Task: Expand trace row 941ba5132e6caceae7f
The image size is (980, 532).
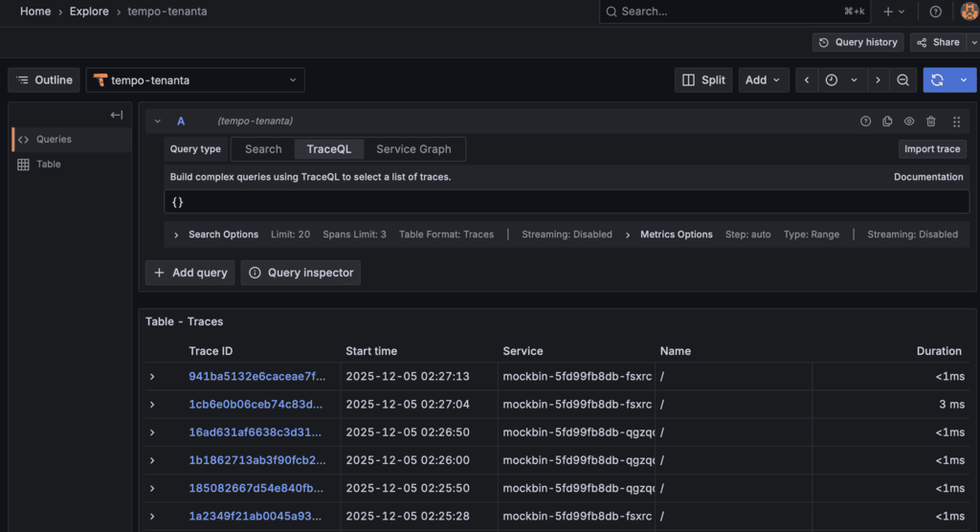Action: (152, 376)
